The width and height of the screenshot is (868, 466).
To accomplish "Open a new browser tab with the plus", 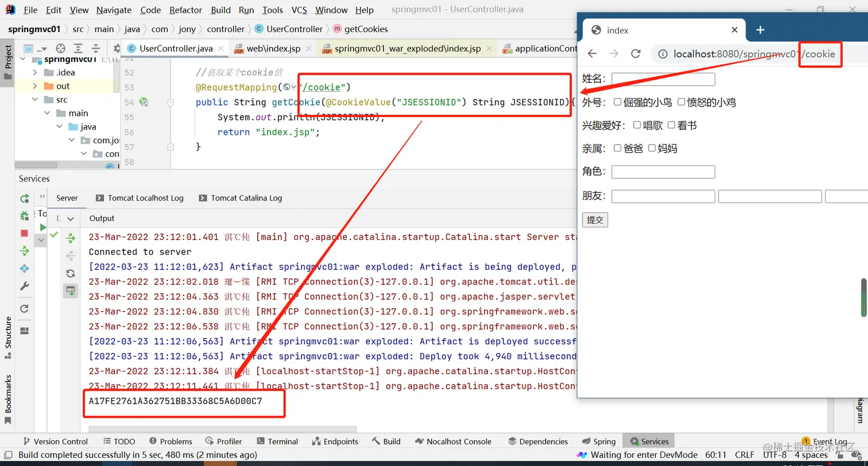I will (x=760, y=30).
